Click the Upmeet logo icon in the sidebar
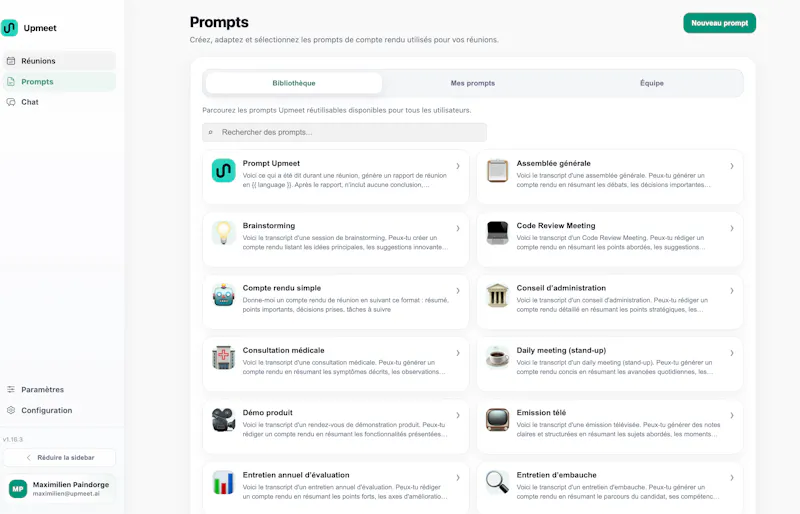Image resolution: width=800 pixels, height=514 pixels. [x=9, y=28]
